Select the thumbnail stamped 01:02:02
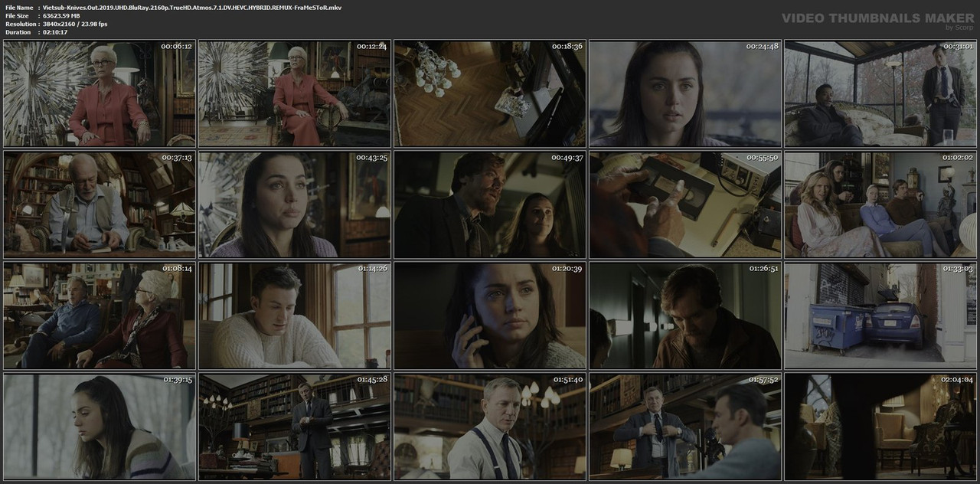980x484 pixels. (x=880, y=204)
